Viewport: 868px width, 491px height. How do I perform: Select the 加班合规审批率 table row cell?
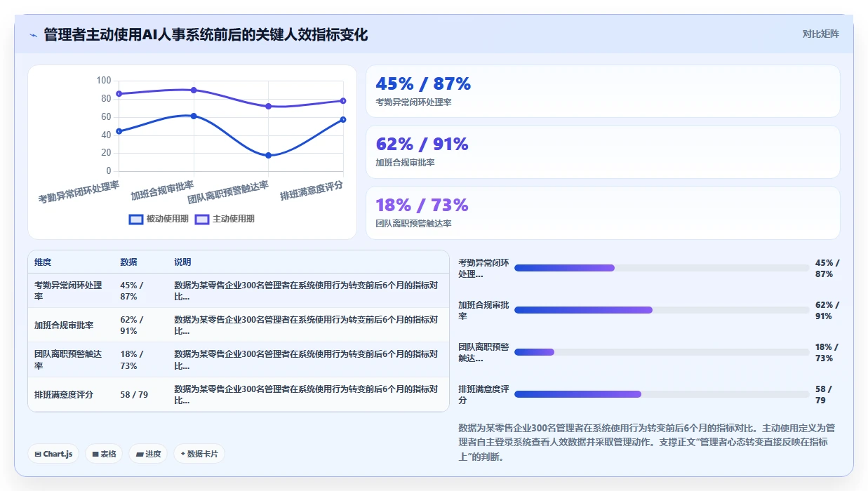[70, 325]
